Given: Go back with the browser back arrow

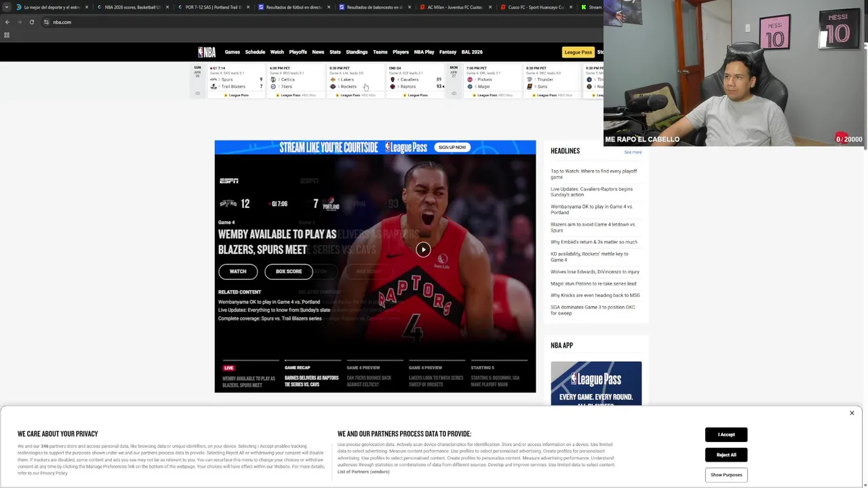Looking at the screenshot, I should (7, 22).
